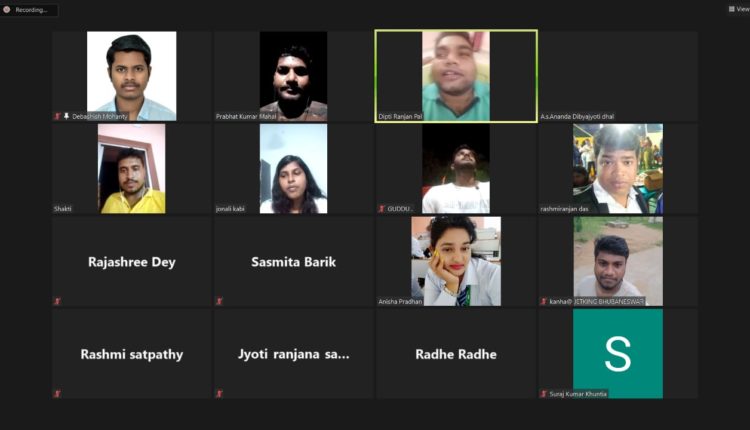The image size is (750, 430).
Task: Select Dipti Ranjan Pal's active speaker video
Action: coord(456,76)
